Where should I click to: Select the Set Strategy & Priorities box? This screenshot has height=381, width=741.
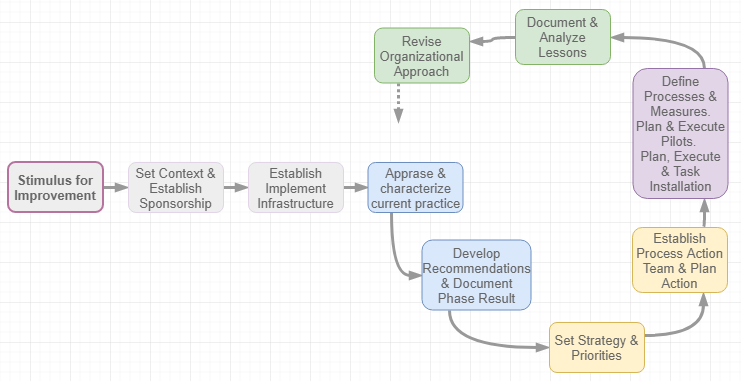(597, 347)
